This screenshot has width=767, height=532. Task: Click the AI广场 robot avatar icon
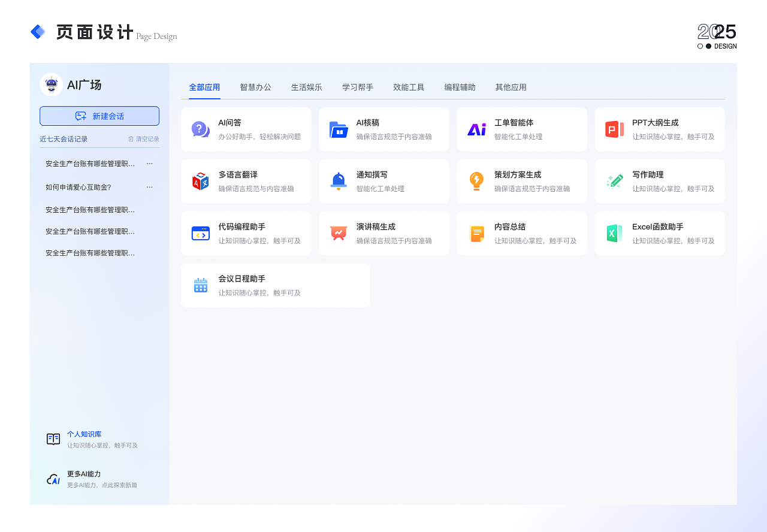pyautogui.click(x=52, y=84)
